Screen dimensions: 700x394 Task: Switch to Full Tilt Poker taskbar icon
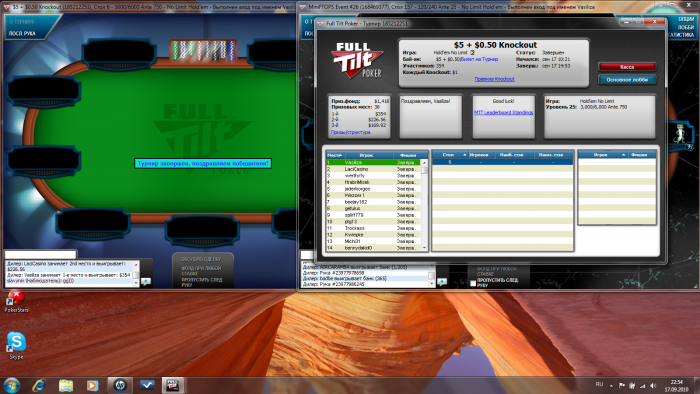click(x=173, y=385)
